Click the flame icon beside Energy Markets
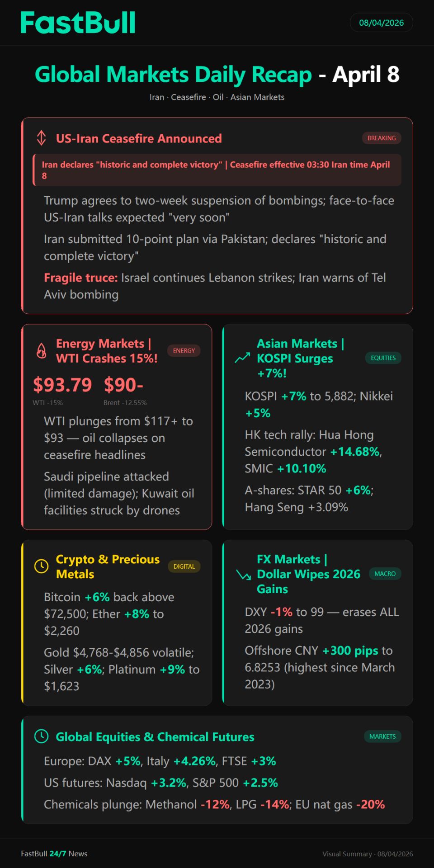Screen dimensions: 434x868 click(x=41, y=351)
